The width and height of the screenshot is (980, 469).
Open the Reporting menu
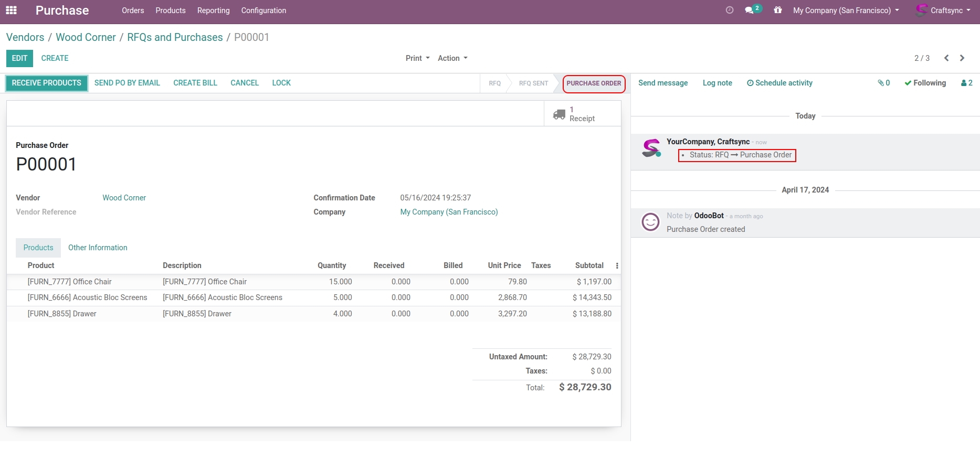pos(213,10)
